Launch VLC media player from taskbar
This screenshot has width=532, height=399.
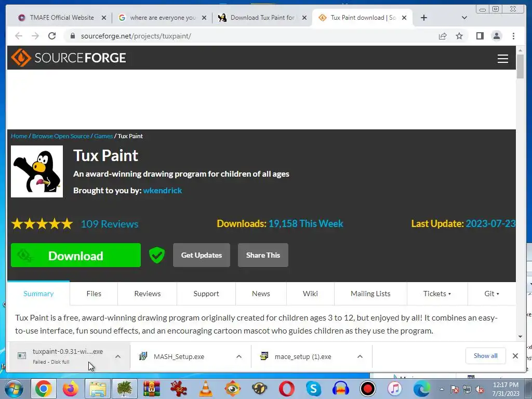(206, 389)
